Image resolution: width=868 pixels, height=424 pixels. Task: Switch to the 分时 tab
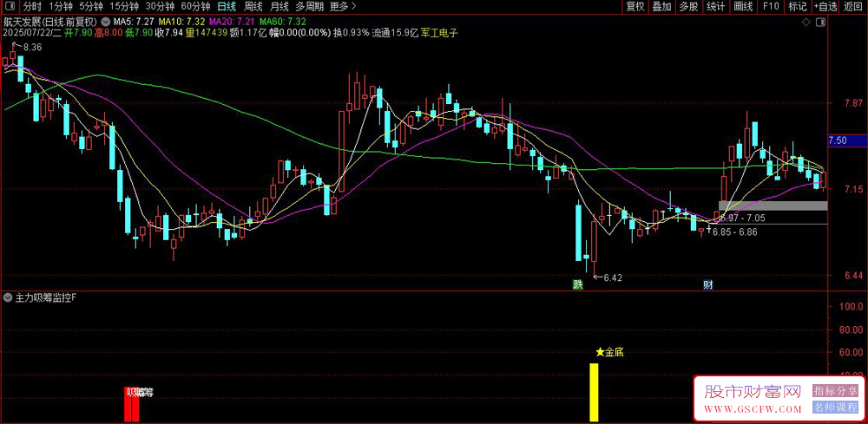[x=32, y=7]
